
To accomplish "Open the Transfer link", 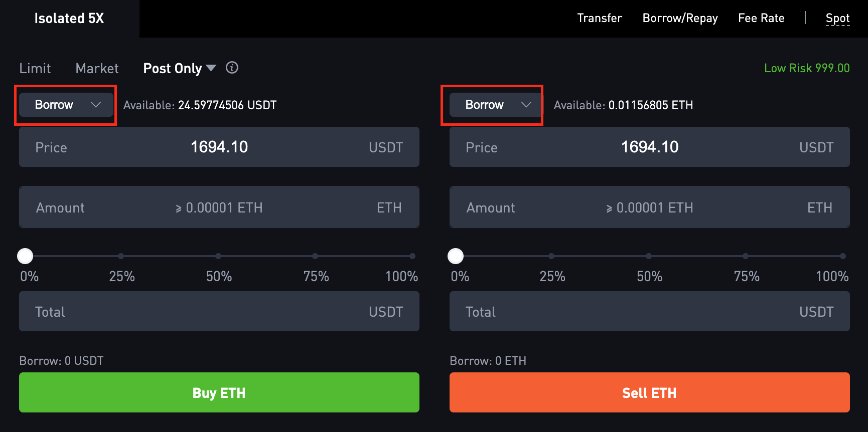I will tap(600, 18).
